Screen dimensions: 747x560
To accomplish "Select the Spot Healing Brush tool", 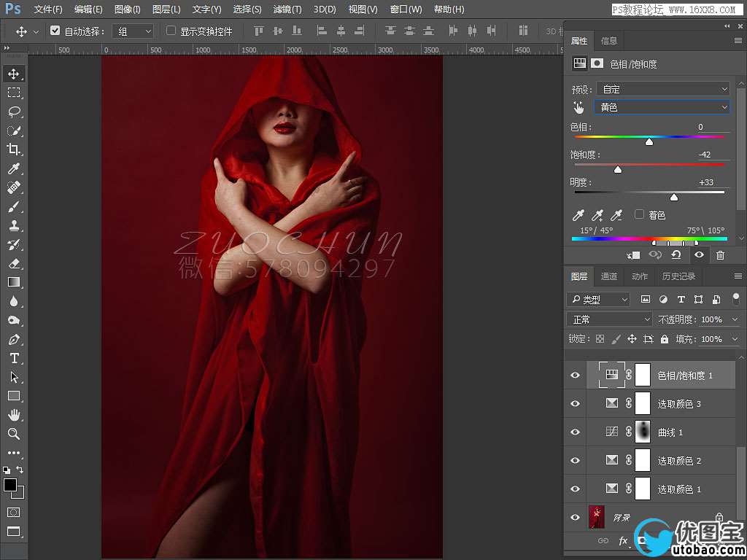I will [14, 187].
